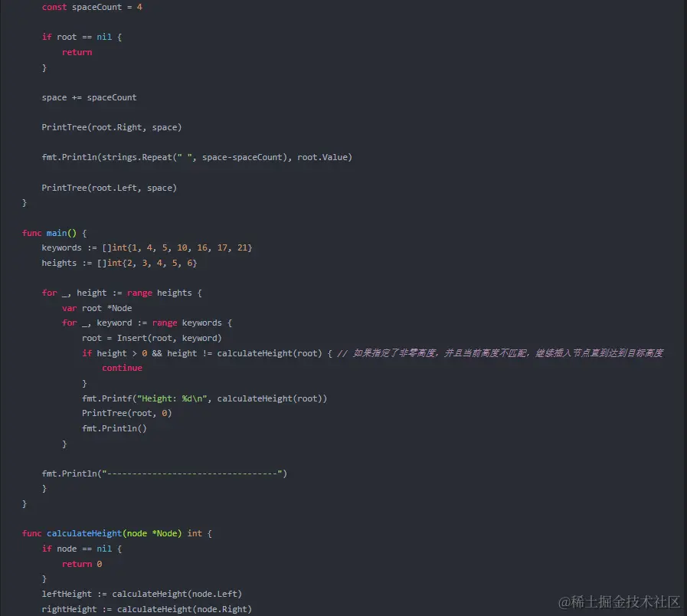Click the 'func main() {' declaration

pos(55,233)
